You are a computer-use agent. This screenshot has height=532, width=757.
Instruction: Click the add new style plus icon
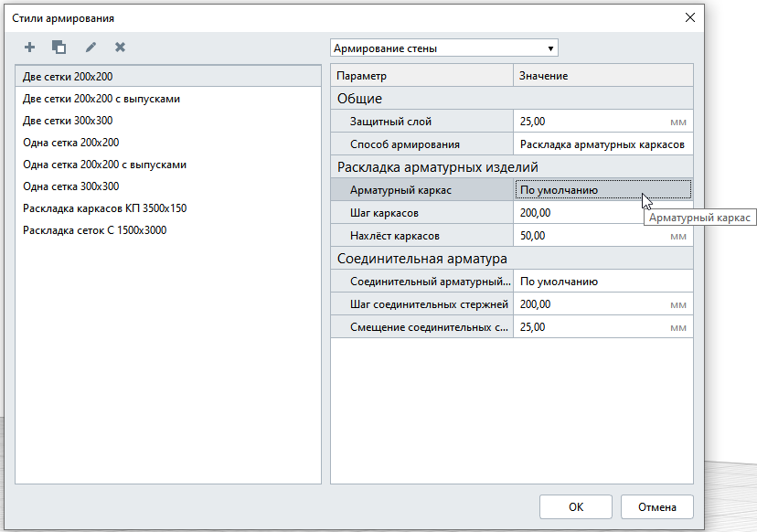(x=29, y=48)
